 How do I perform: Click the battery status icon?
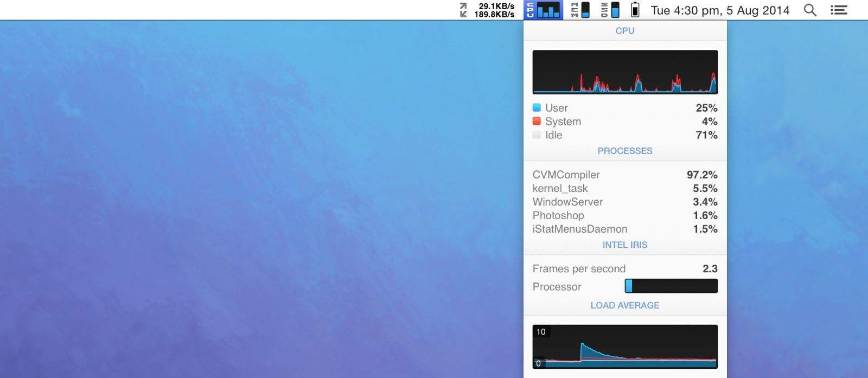[x=635, y=10]
